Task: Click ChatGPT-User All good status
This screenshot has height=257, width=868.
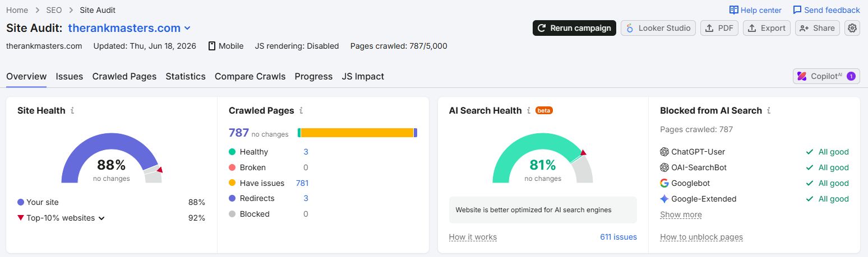Action: 827,152
